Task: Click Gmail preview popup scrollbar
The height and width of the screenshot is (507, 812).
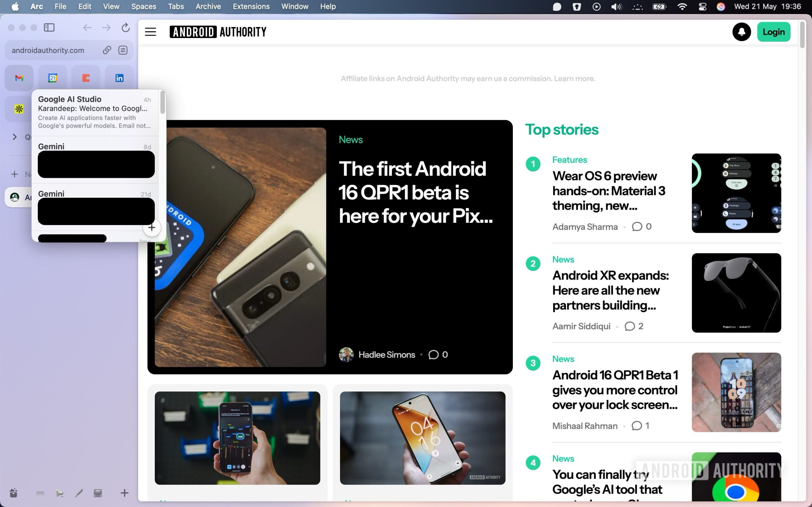Action: coord(163,102)
